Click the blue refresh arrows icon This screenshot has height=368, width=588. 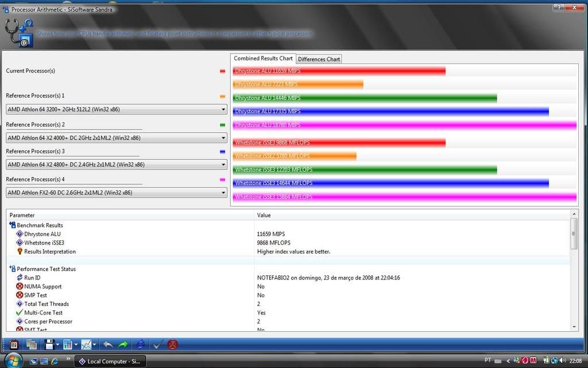(140, 344)
